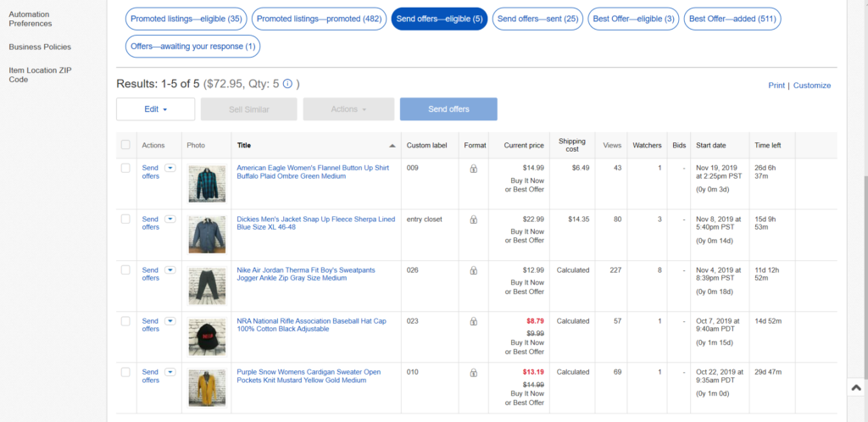Screen dimensions: 868x422
Task: Open Nike Air Jordan Sweatpants listing title
Action: [x=306, y=274]
